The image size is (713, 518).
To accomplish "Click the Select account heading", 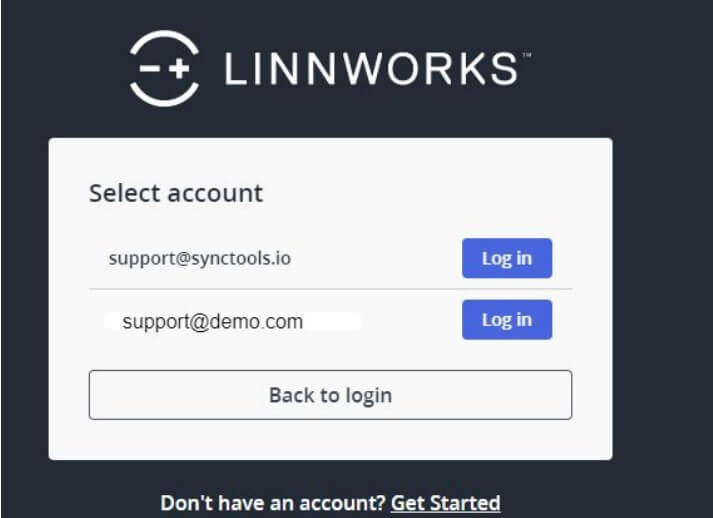I will tap(176, 193).
